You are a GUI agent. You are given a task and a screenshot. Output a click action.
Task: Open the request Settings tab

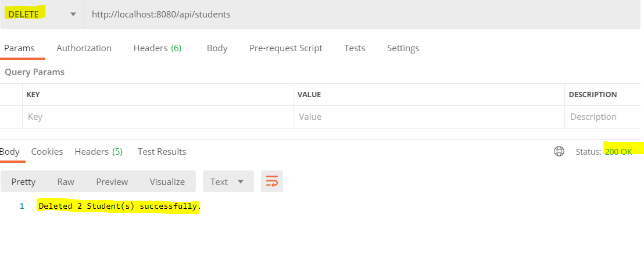point(403,48)
